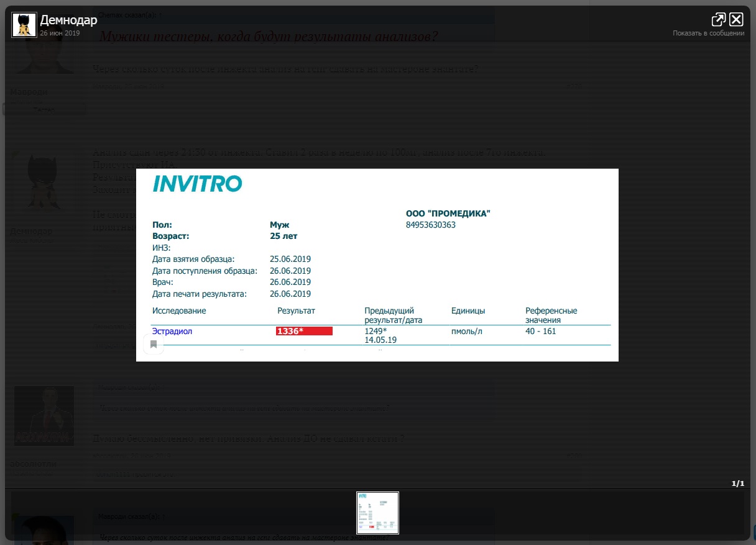The height and width of the screenshot is (545, 756).
Task: Open the Демнодар user profile name
Action: tap(68, 20)
